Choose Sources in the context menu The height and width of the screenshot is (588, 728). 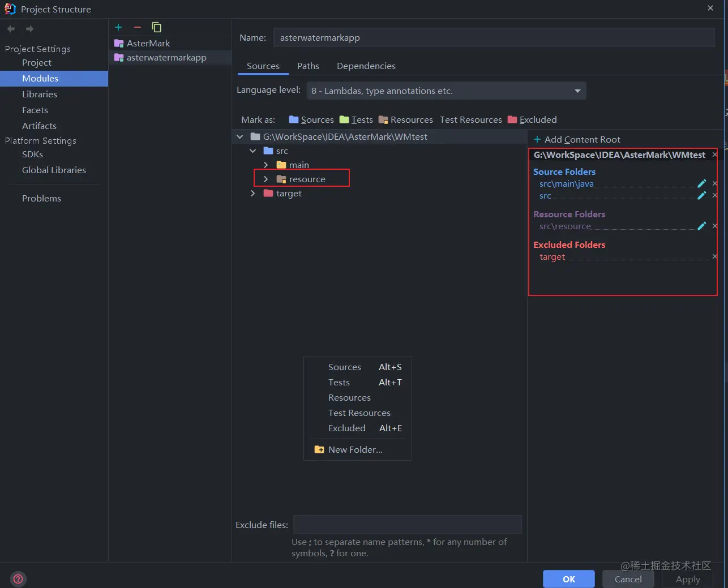pyautogui.click(x=357, y=367)
